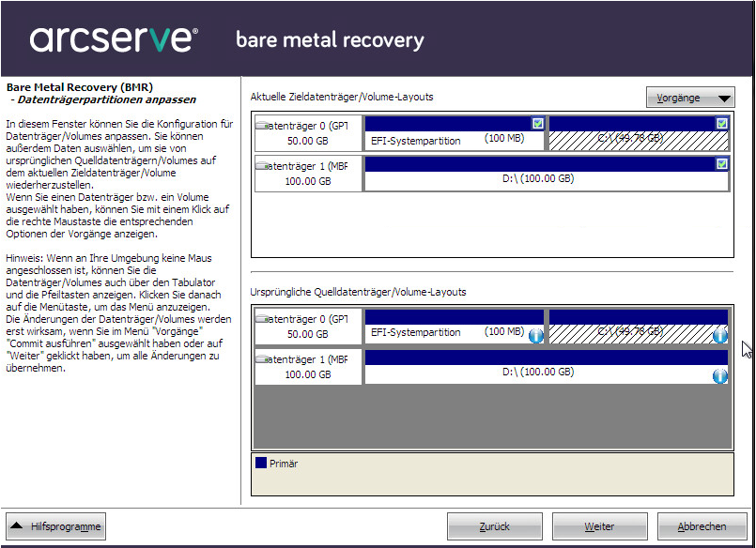
Task: Click the Abbrechen button
Action: pyautogui.click(x=702, y=526)
